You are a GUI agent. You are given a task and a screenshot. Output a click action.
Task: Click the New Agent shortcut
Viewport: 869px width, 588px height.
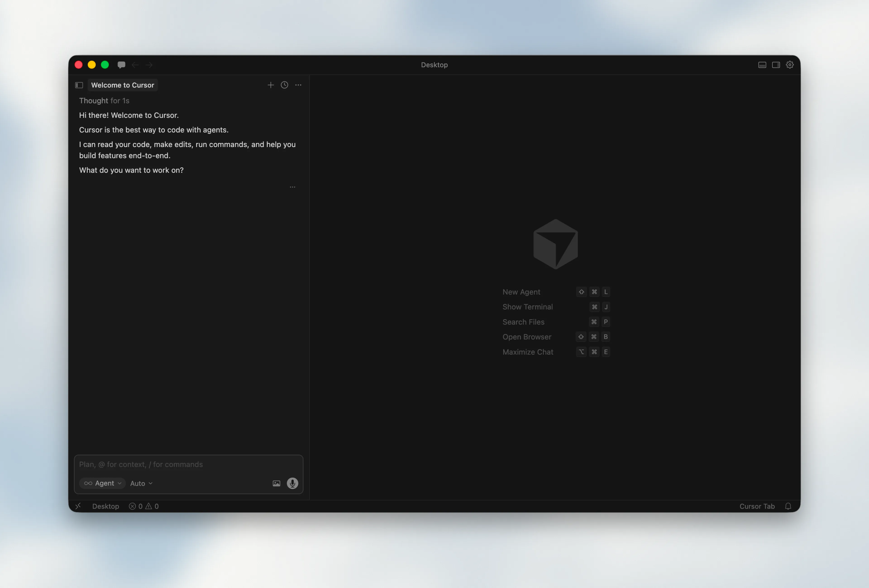tap(556, 292)
